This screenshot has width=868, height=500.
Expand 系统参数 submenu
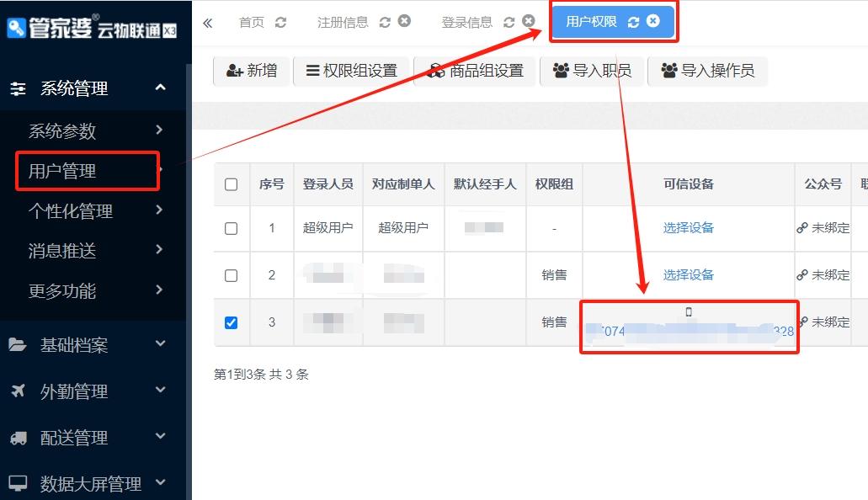[x=93, y=130]
